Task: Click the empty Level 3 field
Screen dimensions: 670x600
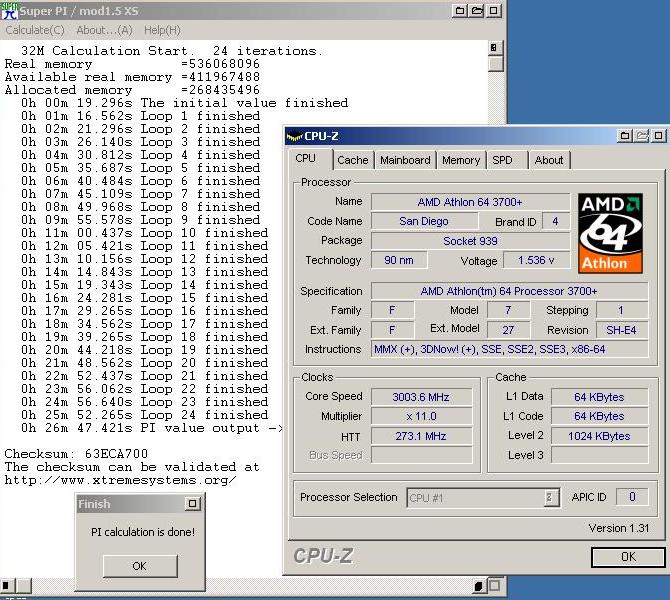Action: 599,455
